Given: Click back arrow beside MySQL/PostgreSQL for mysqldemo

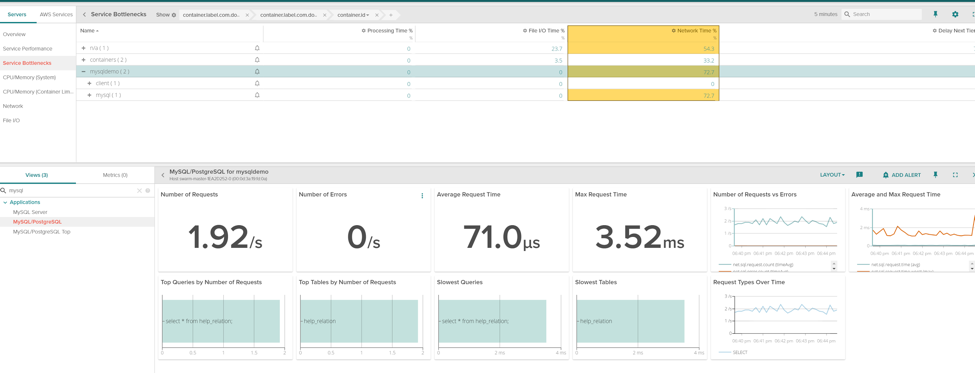Looking at the screenshot, I should tap(163, 175).
